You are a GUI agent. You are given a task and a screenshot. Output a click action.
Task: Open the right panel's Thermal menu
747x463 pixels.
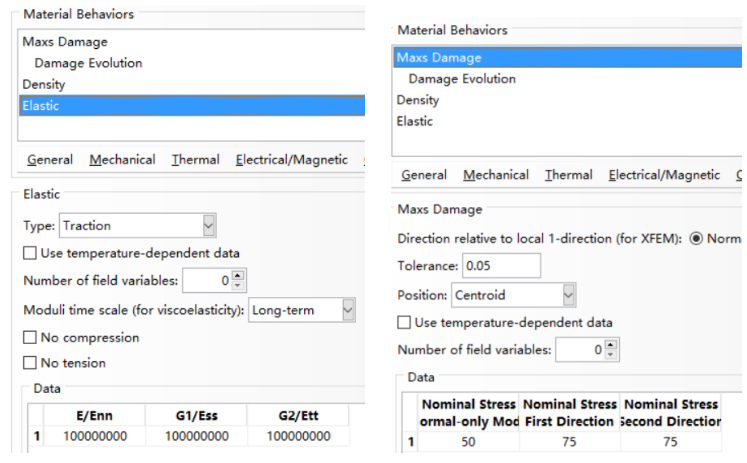568,175
